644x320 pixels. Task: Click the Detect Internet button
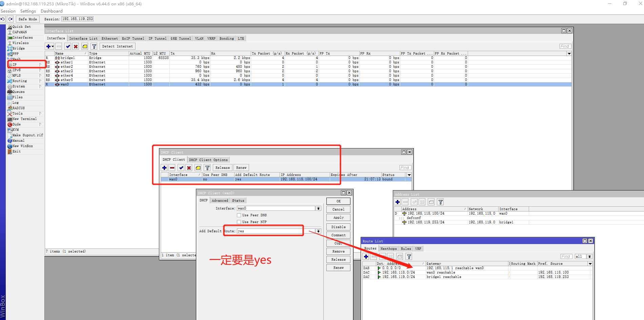117,46
